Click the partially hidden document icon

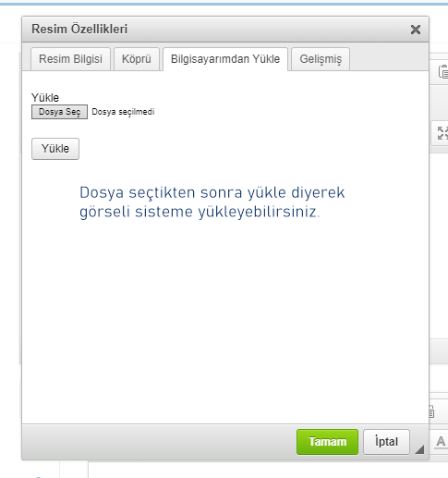(x=431, y=411)
